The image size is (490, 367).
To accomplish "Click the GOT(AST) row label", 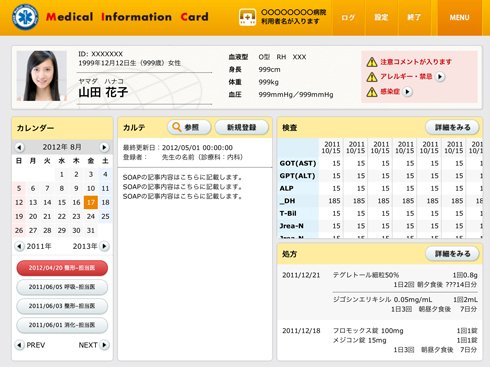I will click(298, 163).
